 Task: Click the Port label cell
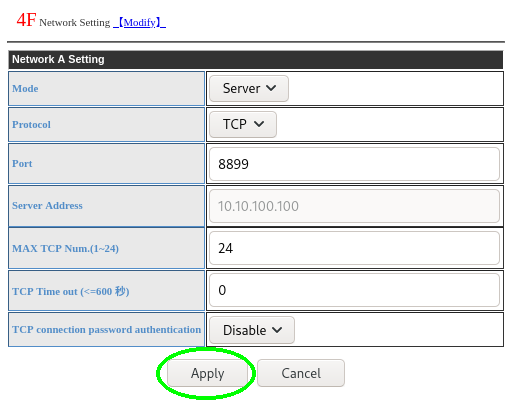(106, 164)
